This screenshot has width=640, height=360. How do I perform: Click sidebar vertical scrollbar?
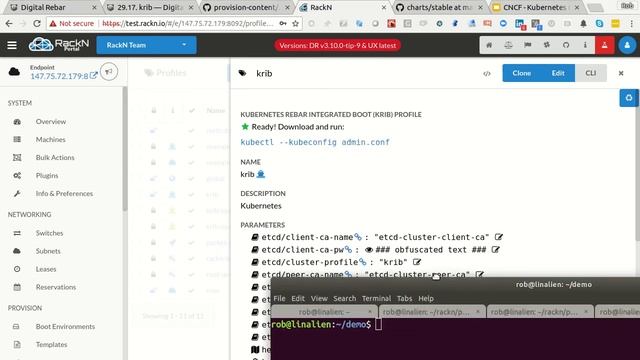tap(124, 149)
